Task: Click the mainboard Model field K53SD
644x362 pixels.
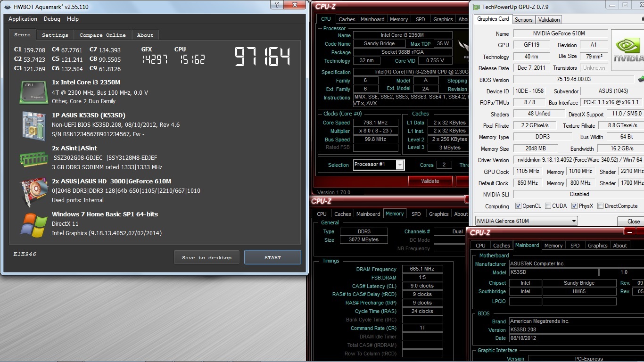Action: (x=553, y=272)
